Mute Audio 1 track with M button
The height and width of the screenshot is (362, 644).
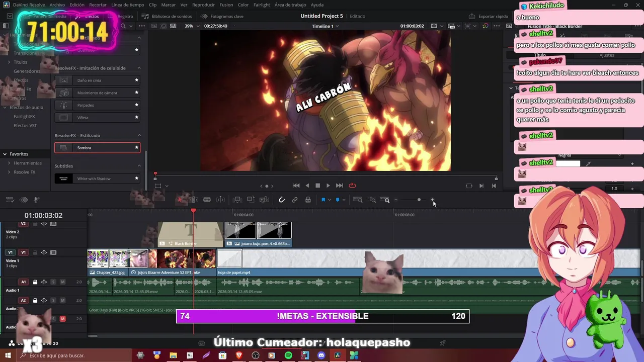click(63, 282)
